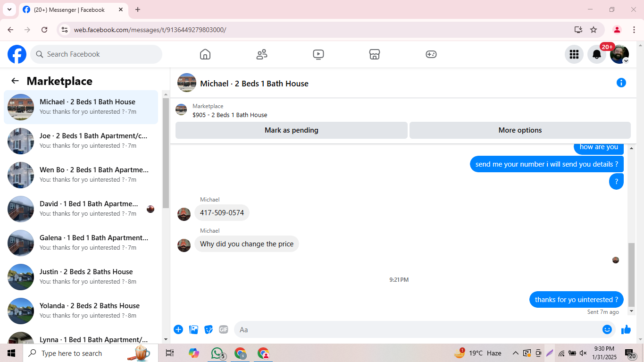644x362 pixels.
Task: Click the Search Facebook field
Action: click(x=96, y=54)
